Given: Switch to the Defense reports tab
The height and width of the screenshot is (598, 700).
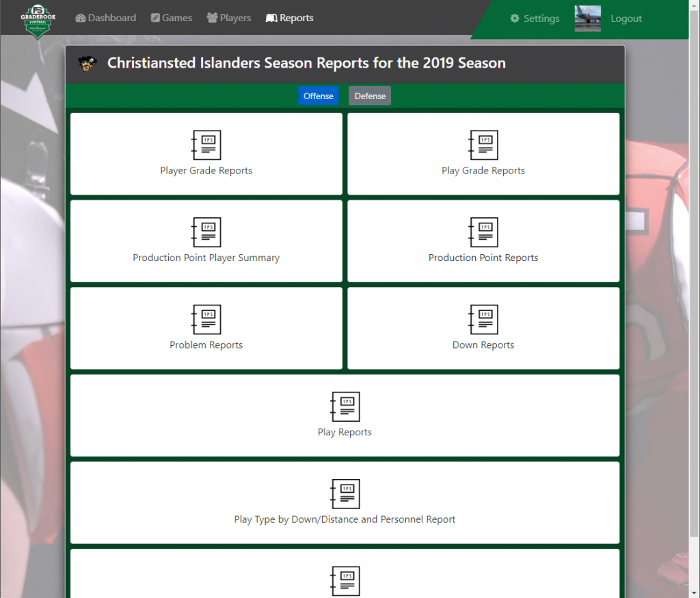Looking at the screenshot, I should pos(370,96).
